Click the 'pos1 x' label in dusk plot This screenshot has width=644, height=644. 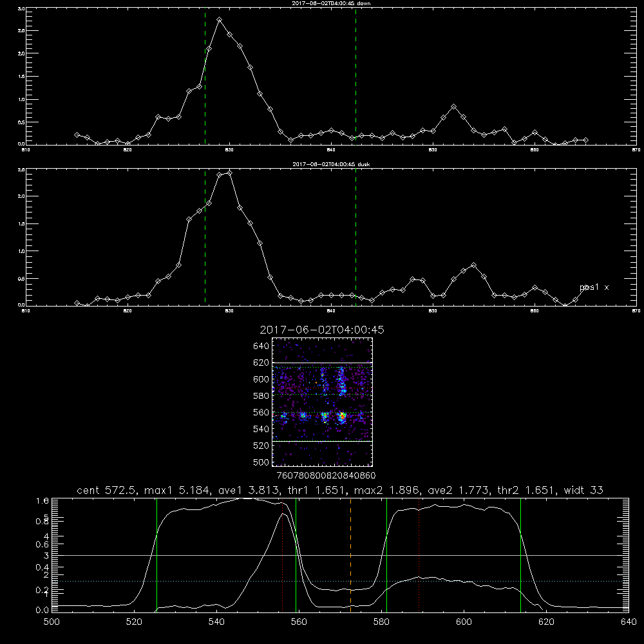594,287
